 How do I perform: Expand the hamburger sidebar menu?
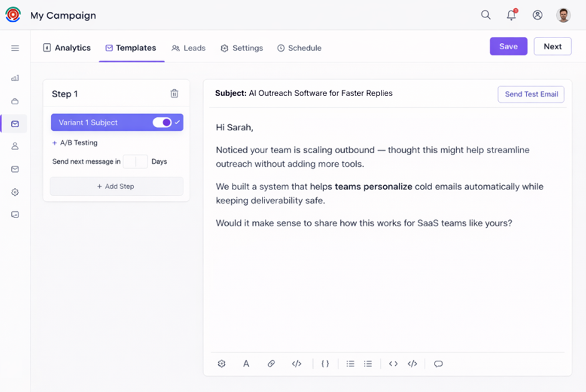[x=15, y=48]
